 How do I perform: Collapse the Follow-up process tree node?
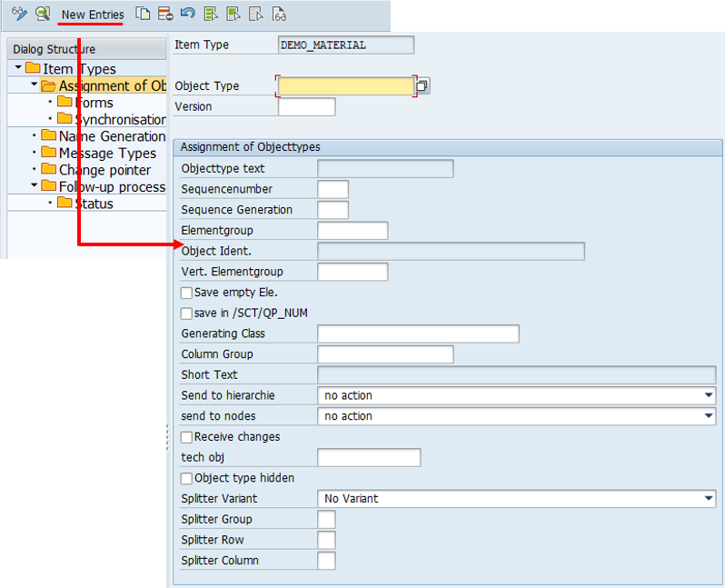[x=34, y=186]
